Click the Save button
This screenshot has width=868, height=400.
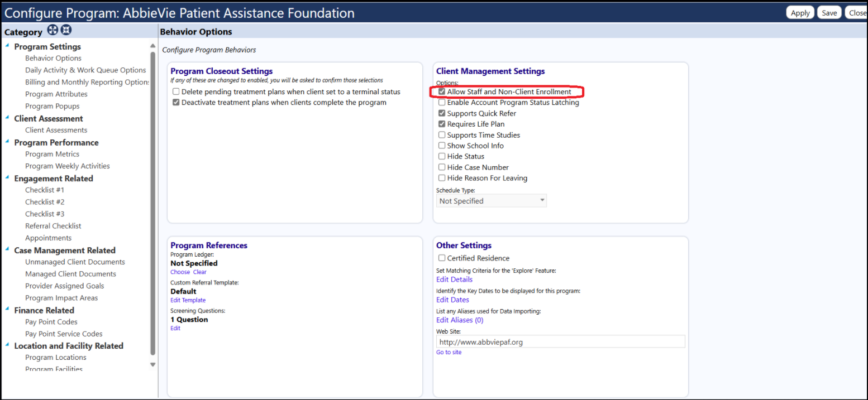(x=829, y=13)
